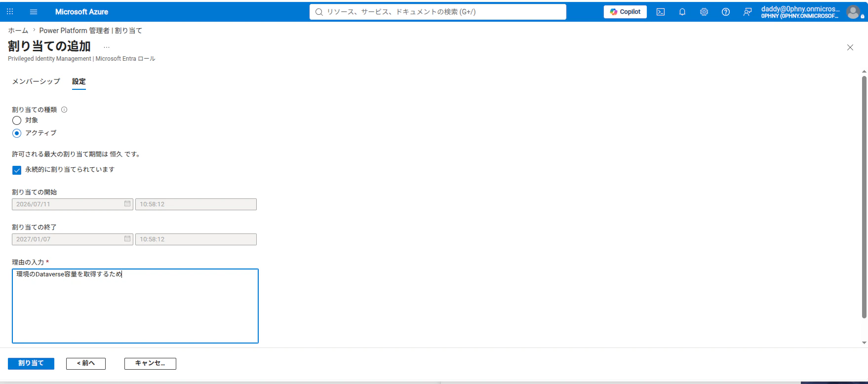
Task: Click the scrollbar up arrow
Action: pos(864,72)
